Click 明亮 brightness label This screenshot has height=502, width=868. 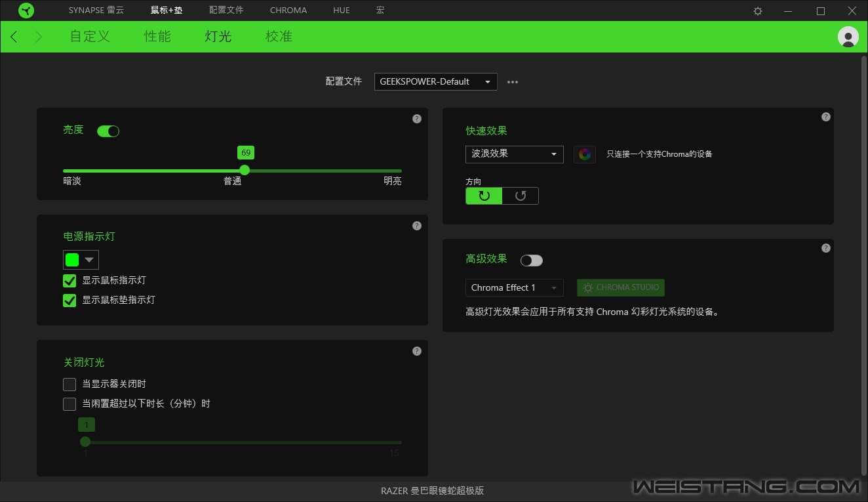click(x=393, y=181)
